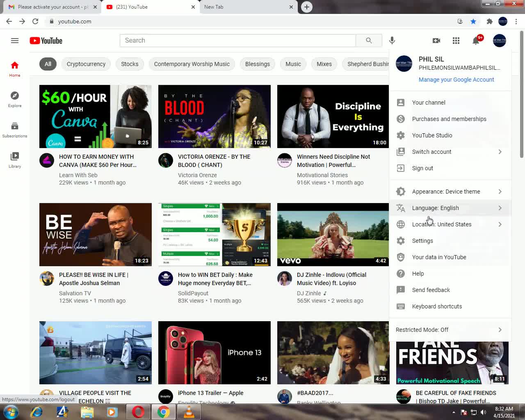Click the YouTube search field
The height and width of the screenshot is (420, 525).
coord(238,41)
